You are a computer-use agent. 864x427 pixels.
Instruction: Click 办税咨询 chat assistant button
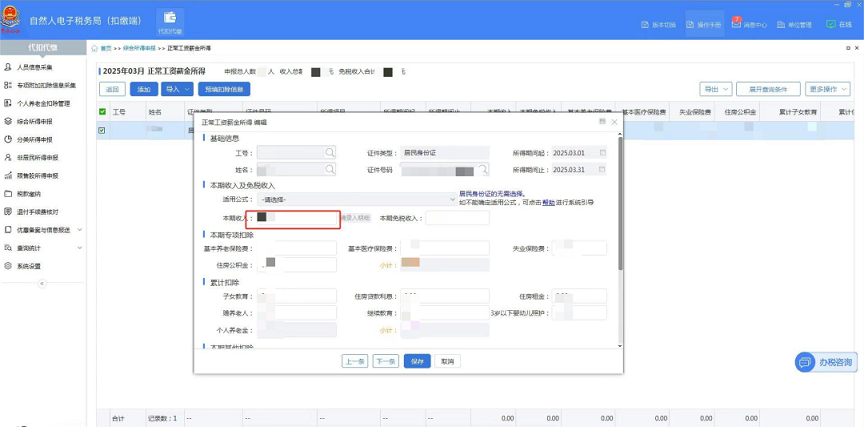pyautogui.click(x=826, y=362)
